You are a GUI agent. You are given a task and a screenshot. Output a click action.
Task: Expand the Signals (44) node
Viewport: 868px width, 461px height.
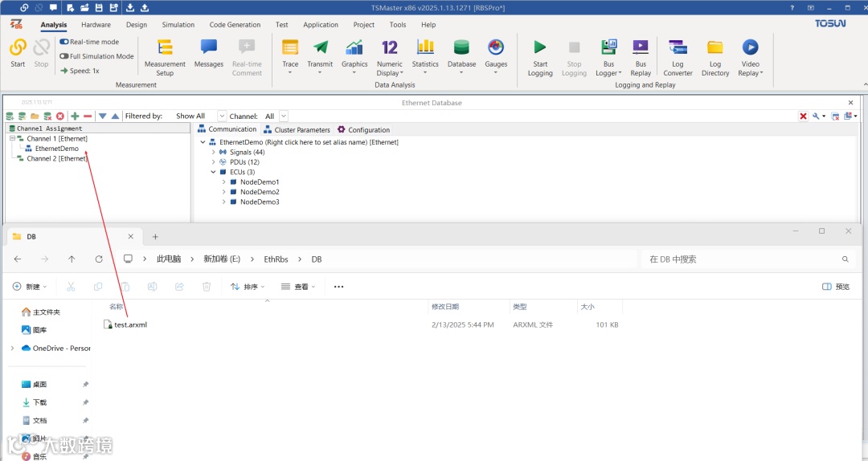(213, 152)
